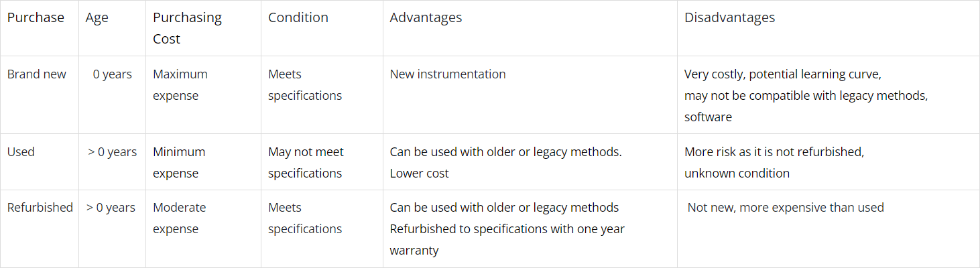Select the Refurbished row label
Viewport: 980px width, 268px height.
point(40,208)
